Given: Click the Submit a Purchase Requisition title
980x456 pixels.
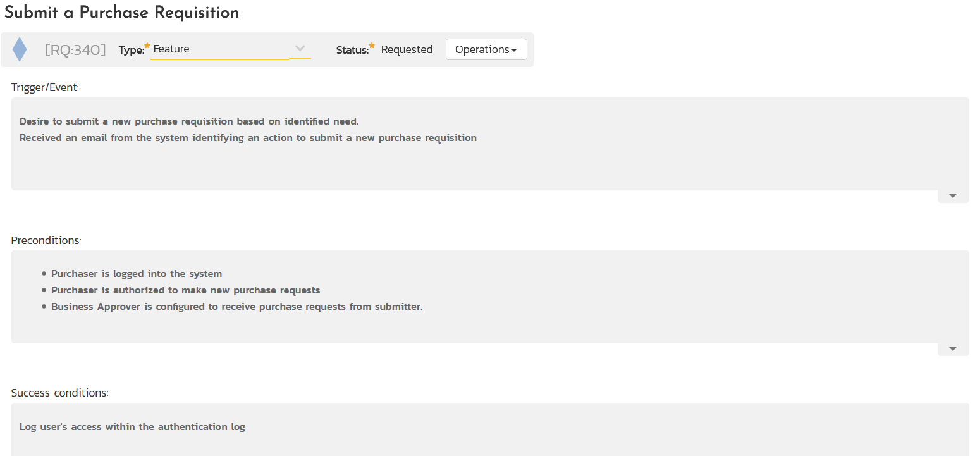Looking at the screenshot, I should [122, 13].
